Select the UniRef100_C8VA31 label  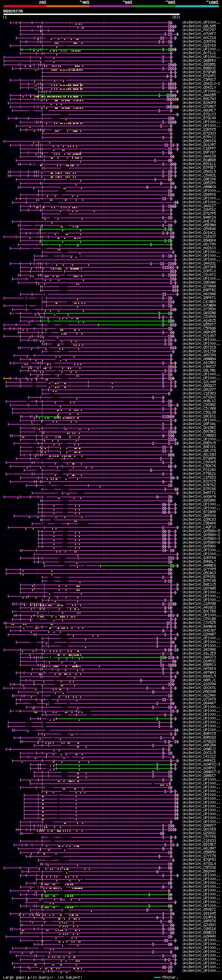click(199, 175)
